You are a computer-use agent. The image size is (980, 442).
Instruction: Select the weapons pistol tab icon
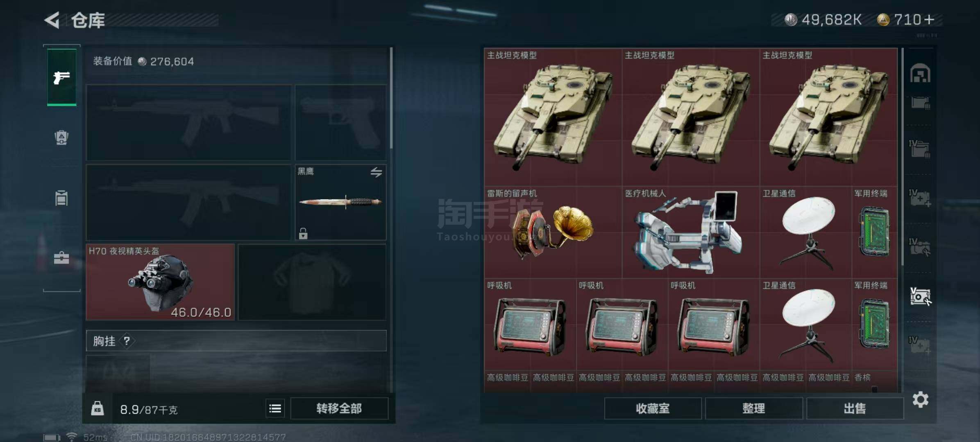click(61, 77)
